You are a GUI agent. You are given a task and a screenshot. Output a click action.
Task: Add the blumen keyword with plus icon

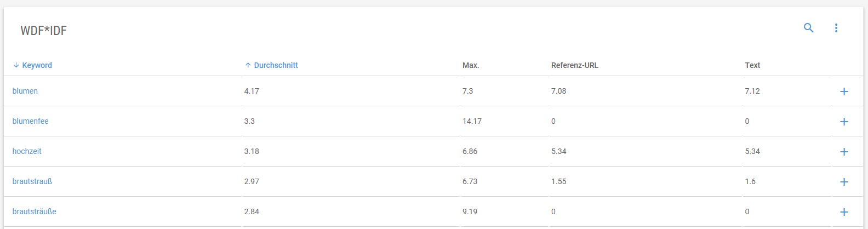click(844, 91)
